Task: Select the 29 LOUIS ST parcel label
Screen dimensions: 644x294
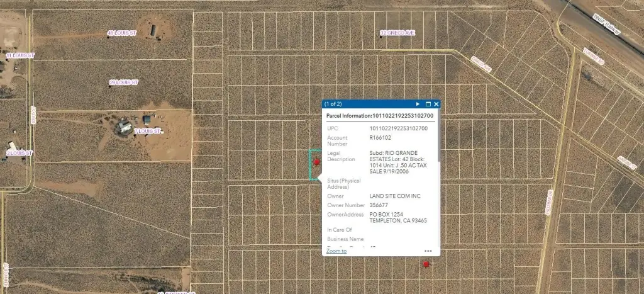Action: pyautogui.click(x=123, y=82)
